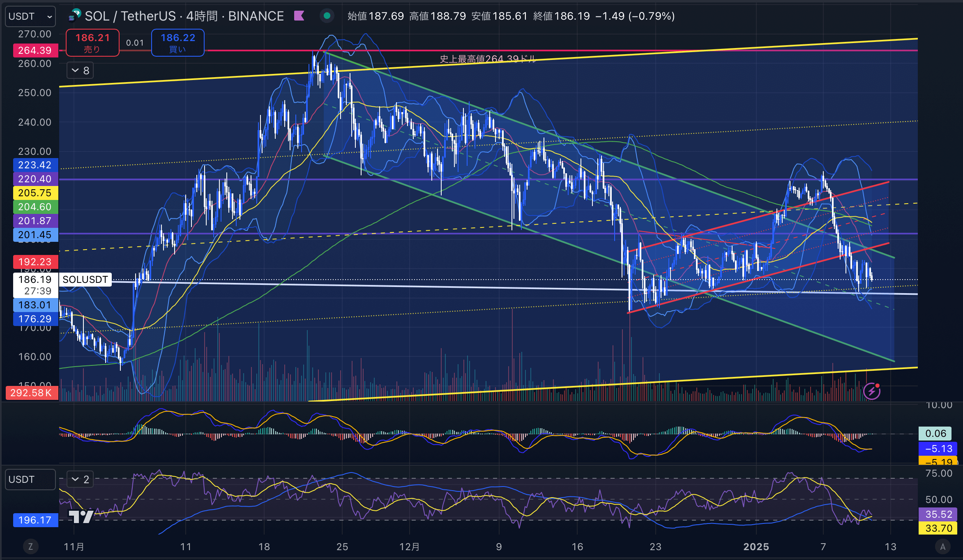
Task: Click the 205.75 yellow price label
Action: point(35,193)
